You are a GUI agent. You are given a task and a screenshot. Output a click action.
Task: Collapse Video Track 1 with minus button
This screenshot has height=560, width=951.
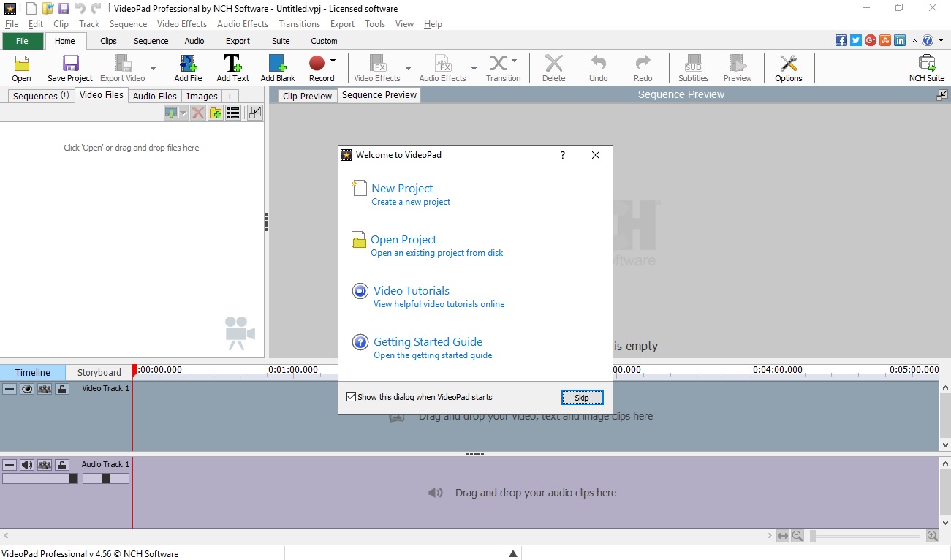coord(10,389)
